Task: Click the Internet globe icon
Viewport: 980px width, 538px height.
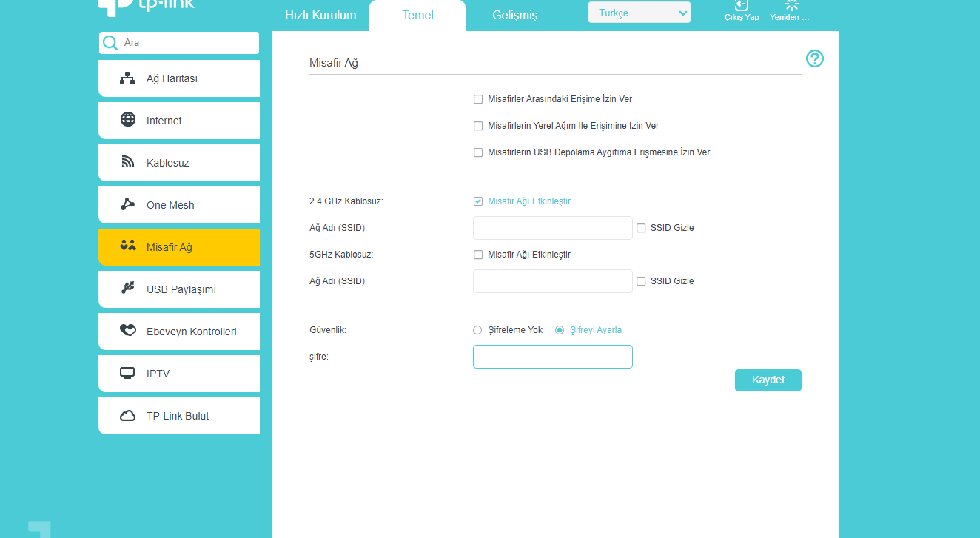Action: click(x=128, y=120)
